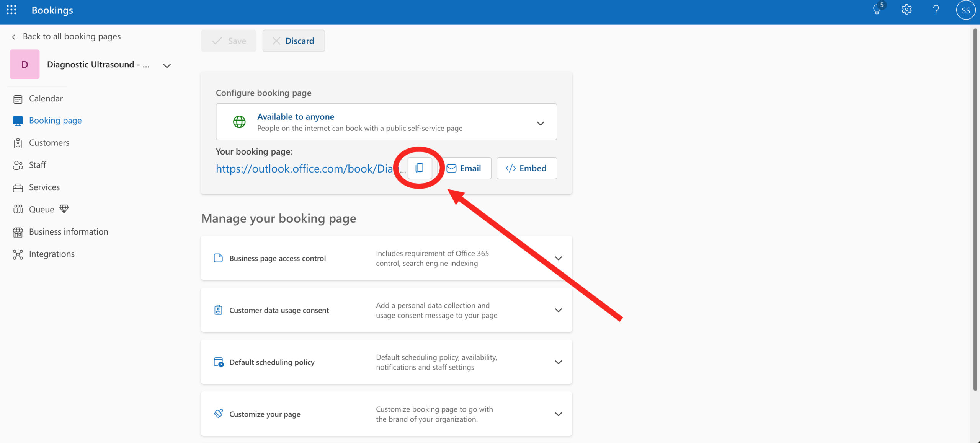The image size is (980, 443).
Task: Click the SS account avatar
Action: 965,10
